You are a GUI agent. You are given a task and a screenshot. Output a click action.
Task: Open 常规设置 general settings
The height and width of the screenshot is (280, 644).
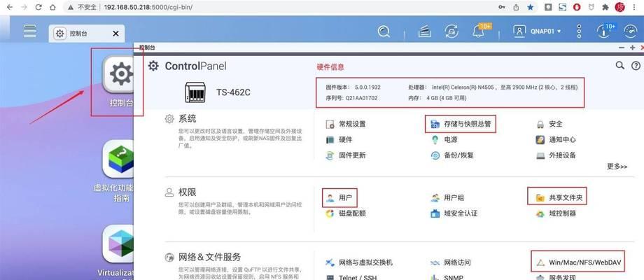tap(345, 124)
